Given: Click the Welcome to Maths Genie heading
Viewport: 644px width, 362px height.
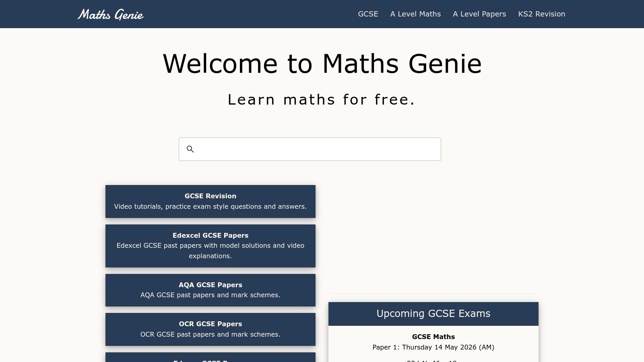Looking at the screenshot, I should [322, 64].
